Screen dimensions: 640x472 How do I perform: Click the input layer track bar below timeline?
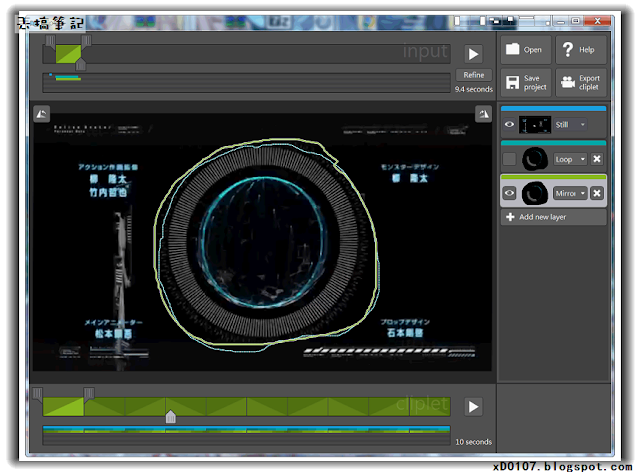click(247, 83)
